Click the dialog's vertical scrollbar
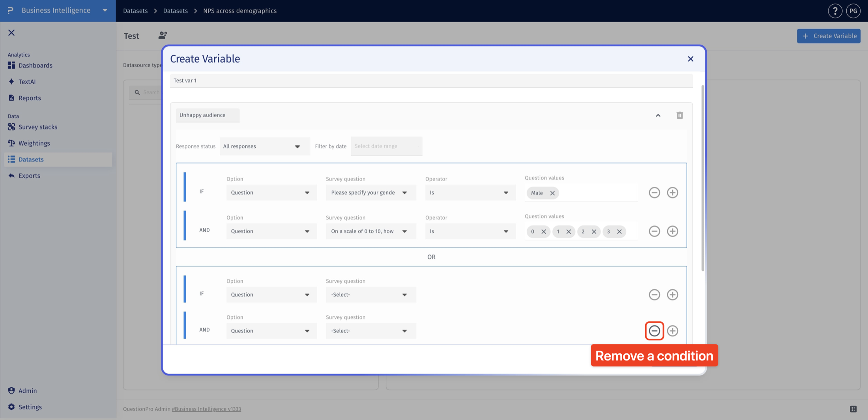 tap(703, 178)
